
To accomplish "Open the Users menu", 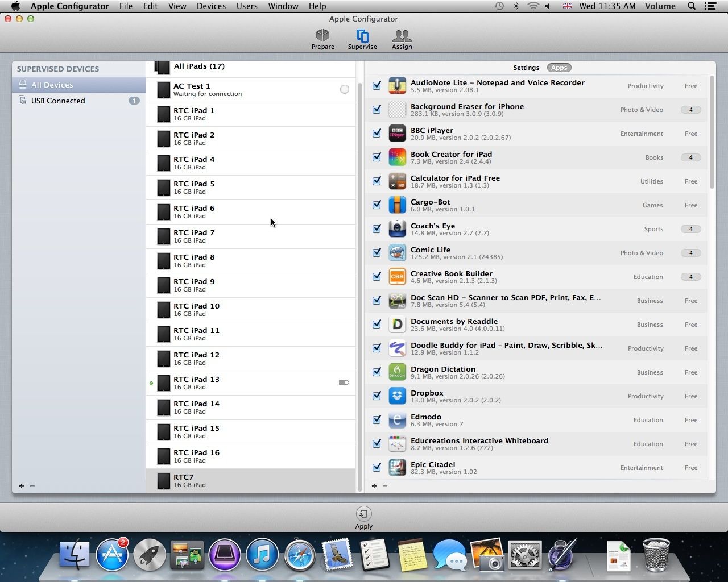I will (247, 6).
